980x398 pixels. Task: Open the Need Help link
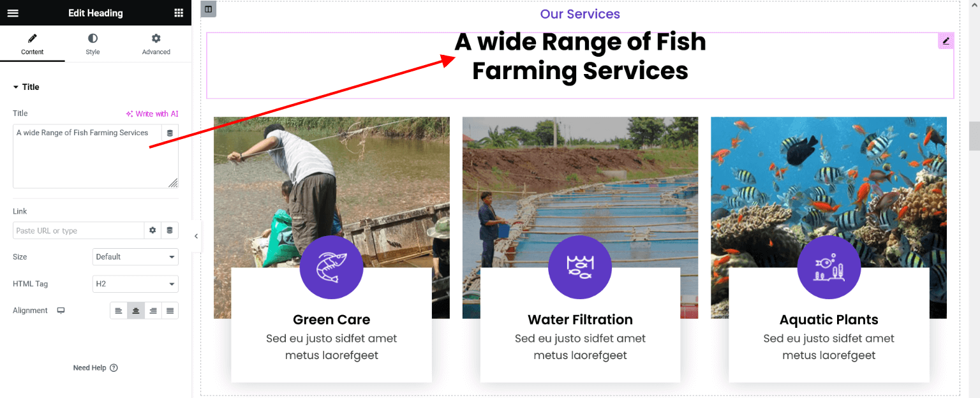(95, 368)
